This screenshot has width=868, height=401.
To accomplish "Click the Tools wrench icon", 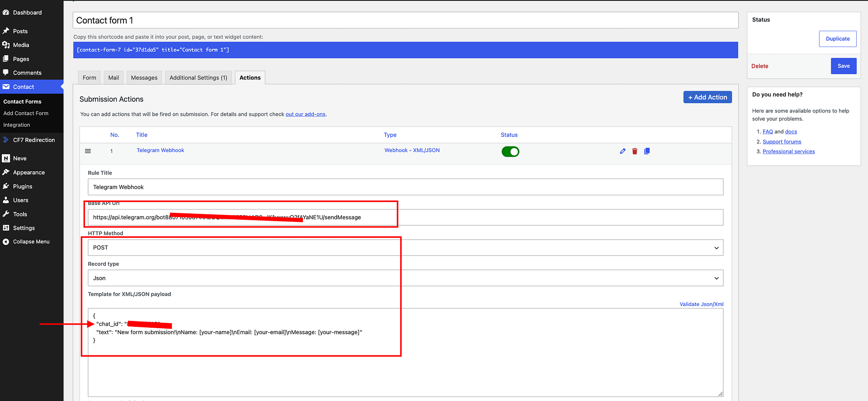I will pyautogui.click(x=6, y=214).
